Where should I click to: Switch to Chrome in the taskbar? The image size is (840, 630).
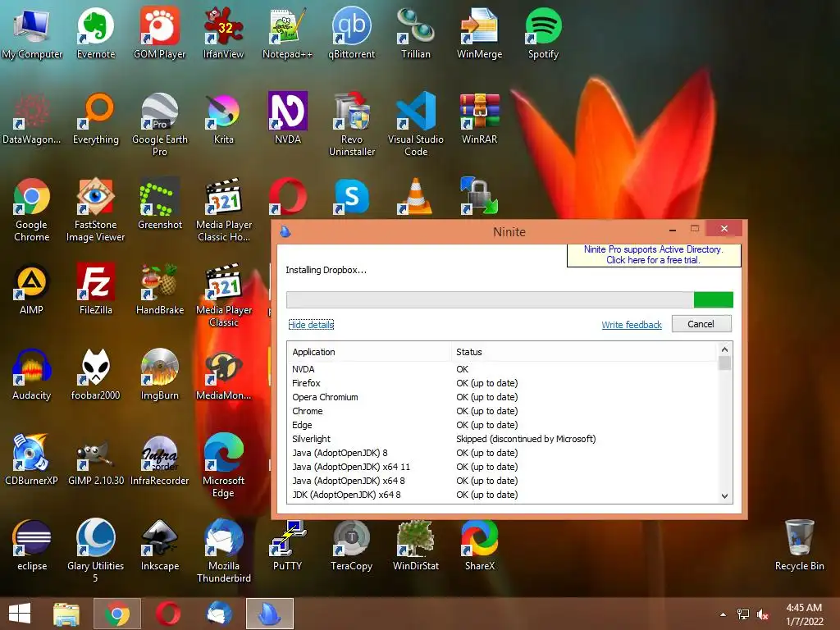point(117,614)
